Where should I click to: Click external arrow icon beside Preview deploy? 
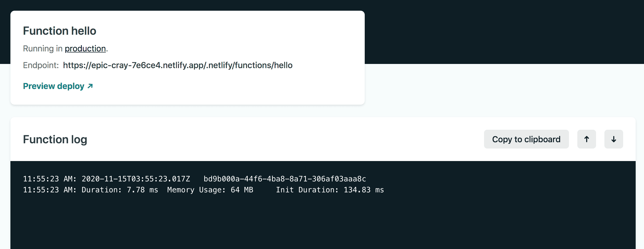point(90,86)
